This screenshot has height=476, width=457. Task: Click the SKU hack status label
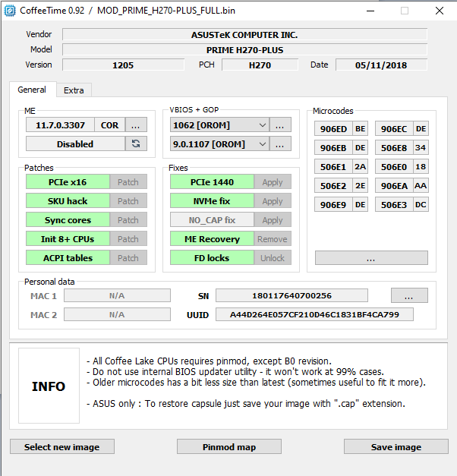pyautogui.click(x=68, y=200)
